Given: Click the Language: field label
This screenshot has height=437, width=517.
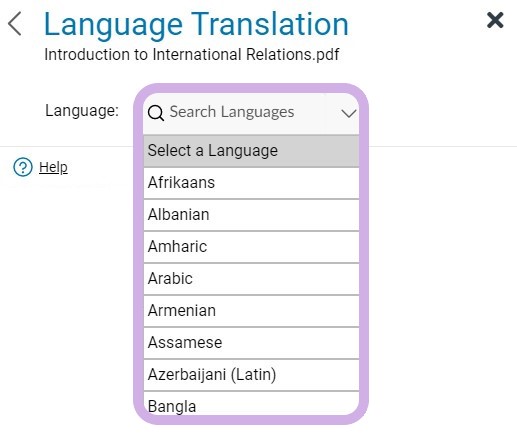Looking at the screenshot, I should [82, 111].
